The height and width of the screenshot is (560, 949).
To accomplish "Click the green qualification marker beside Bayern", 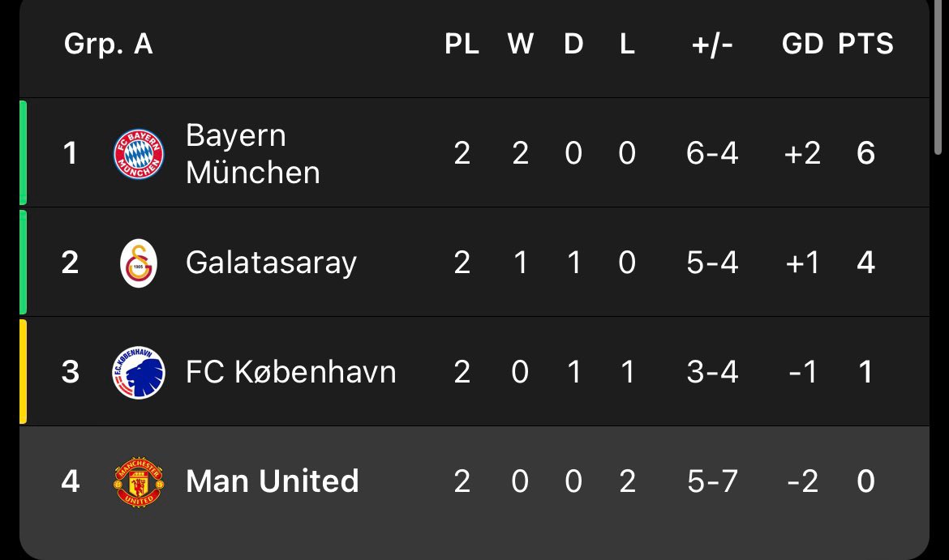I will coord(23,153).
